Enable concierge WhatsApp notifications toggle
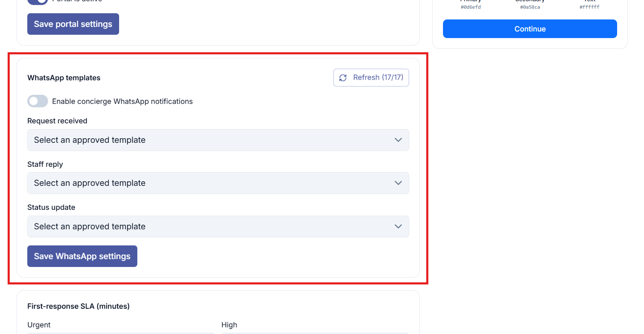The width and height of the screenshot is (644, 334). [x=38, y=101]
